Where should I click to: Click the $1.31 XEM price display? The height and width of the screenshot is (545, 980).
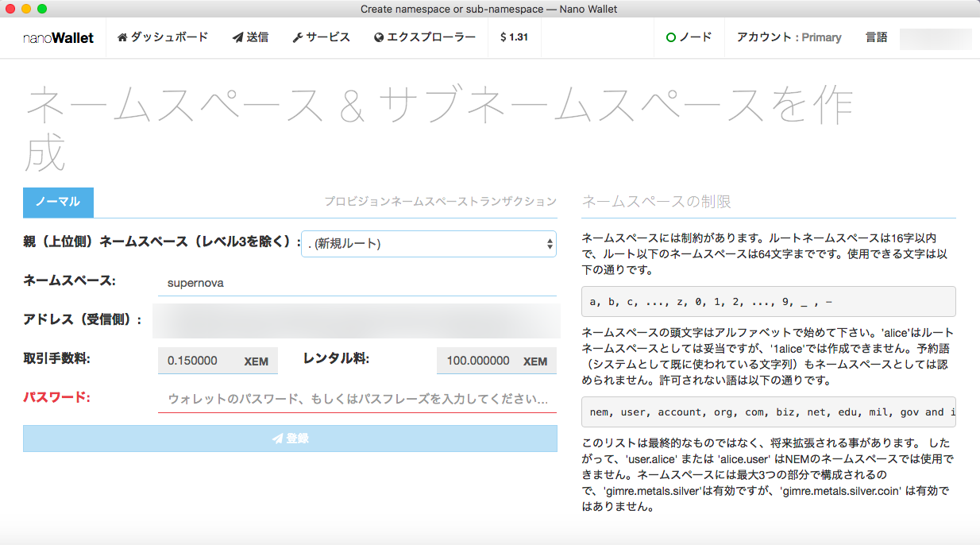(x=513, y=37)
